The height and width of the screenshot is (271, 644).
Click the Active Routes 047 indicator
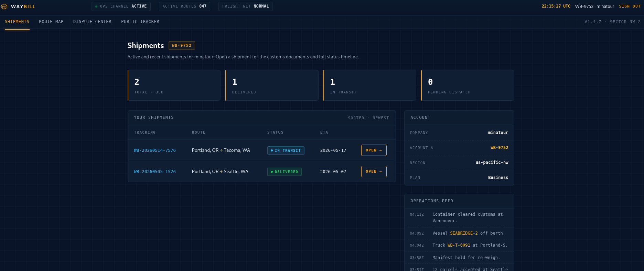coord(184,6)
